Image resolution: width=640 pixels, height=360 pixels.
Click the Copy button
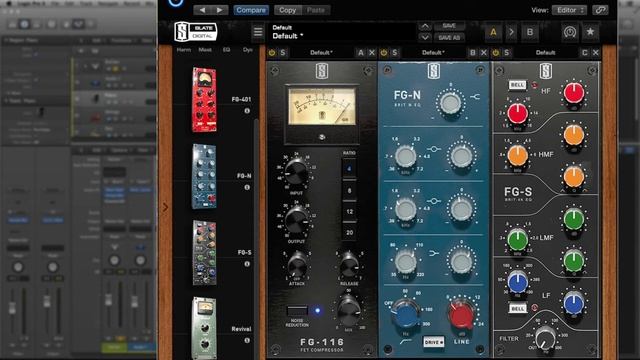(x=287, y=10)
